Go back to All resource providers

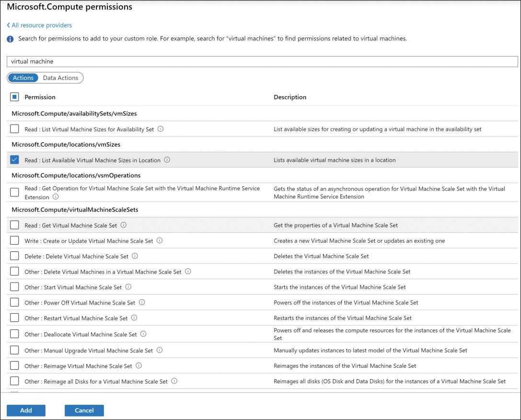39,25
